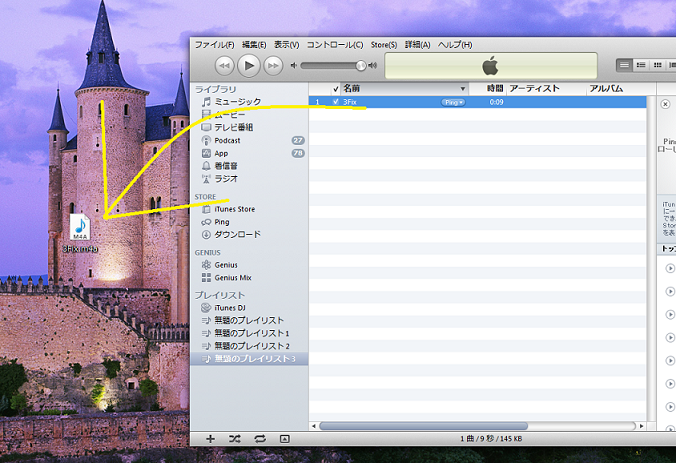The height and width of the screenshot is (463, 676).
Task: Click the checkmark column header
Action: pos(336,89)
